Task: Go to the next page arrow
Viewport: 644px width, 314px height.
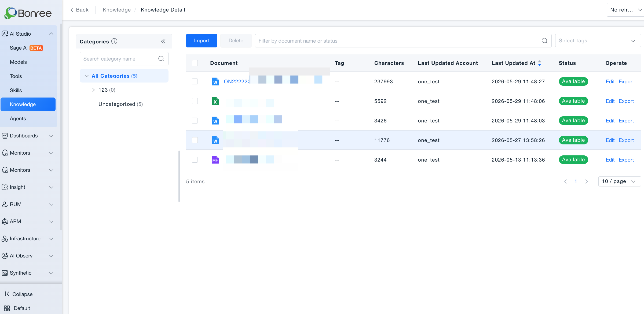Action: point(586,181)
